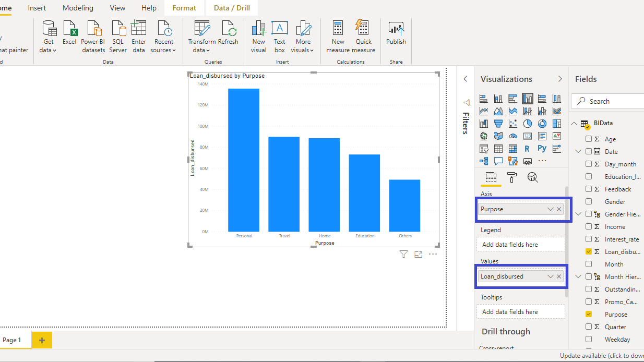The image size is (644, 362).
Task: Click the filter icon below the chart
Action: click(x=403, y=254)
